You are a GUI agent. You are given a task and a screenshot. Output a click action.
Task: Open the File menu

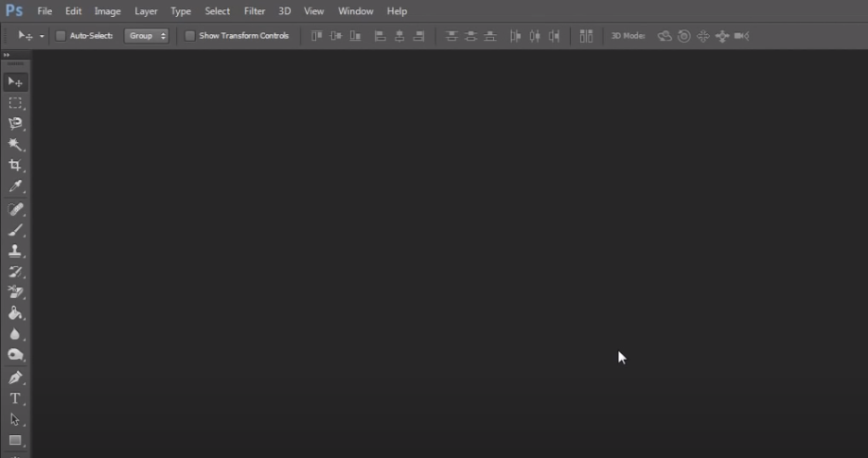pyautogui.click(x=44, y=11)
